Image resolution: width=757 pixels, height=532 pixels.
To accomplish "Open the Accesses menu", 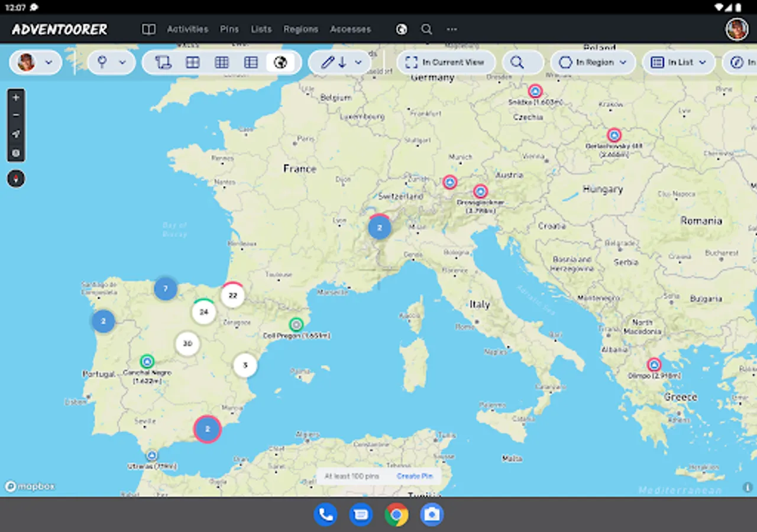I will [x=351, y=29].
